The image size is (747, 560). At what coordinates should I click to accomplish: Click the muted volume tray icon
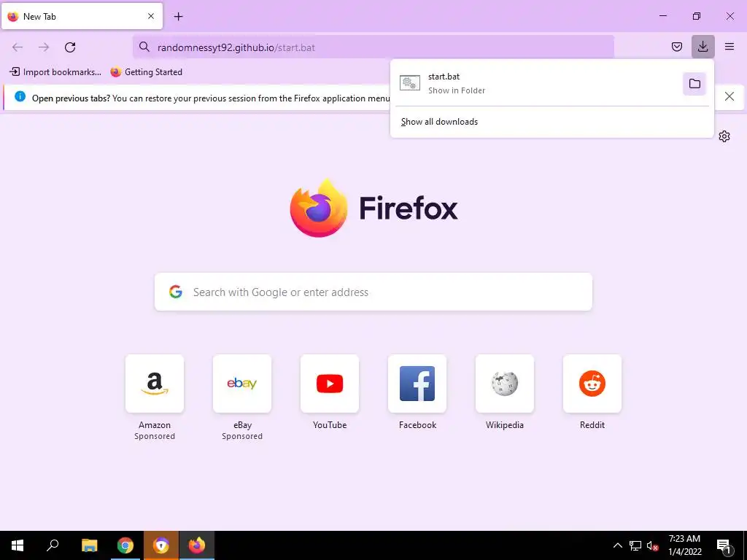click(x=652, y=545)
